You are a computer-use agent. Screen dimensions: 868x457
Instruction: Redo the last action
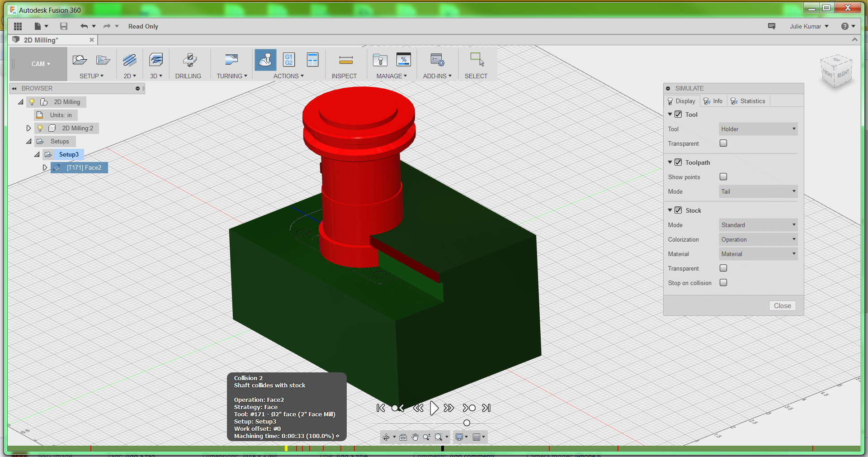coord(107,26)
